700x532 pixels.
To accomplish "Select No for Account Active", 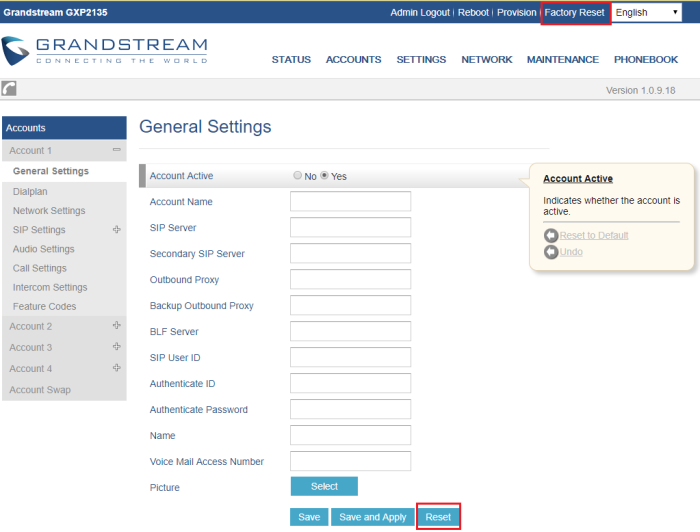I will pos(298,176).
